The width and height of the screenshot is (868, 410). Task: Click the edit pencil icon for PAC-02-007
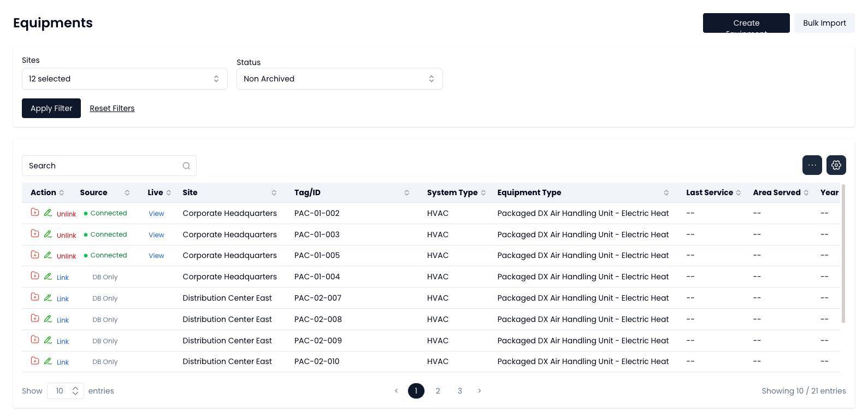point(48,297)
